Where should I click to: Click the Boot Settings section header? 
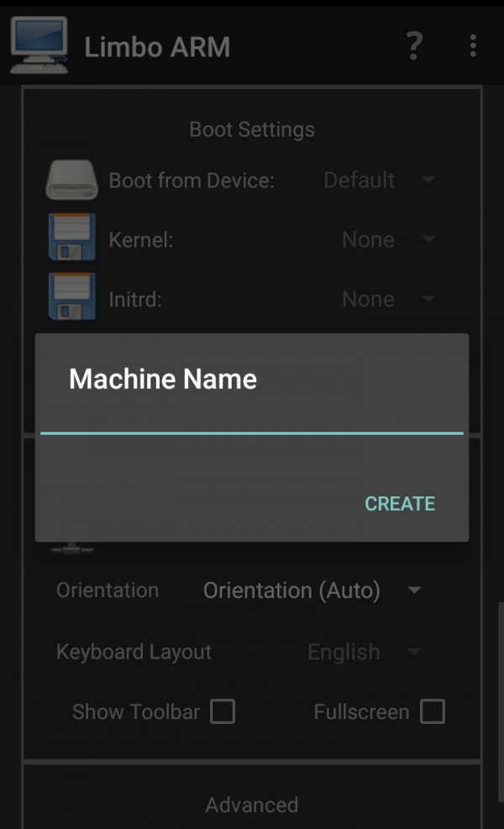[x=252, y=129]
